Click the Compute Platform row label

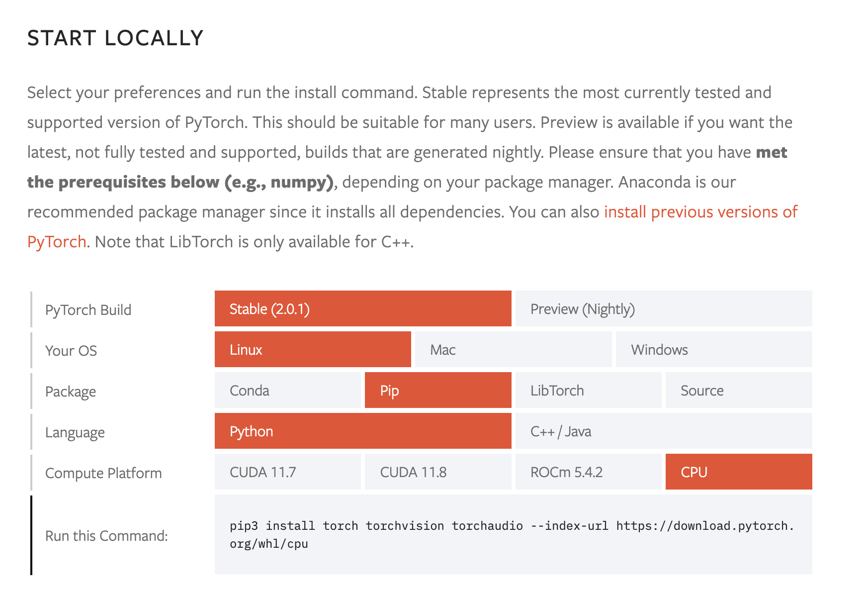tap(103, 473)
